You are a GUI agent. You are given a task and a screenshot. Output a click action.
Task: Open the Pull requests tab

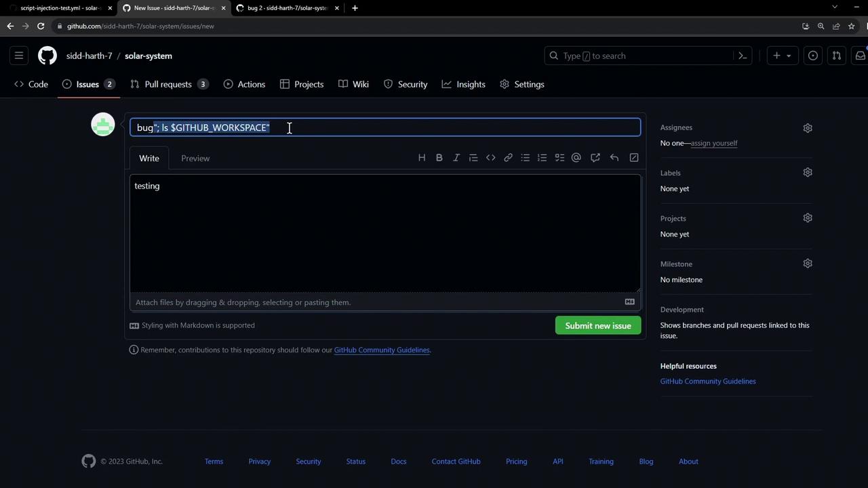tap(168, 84)
